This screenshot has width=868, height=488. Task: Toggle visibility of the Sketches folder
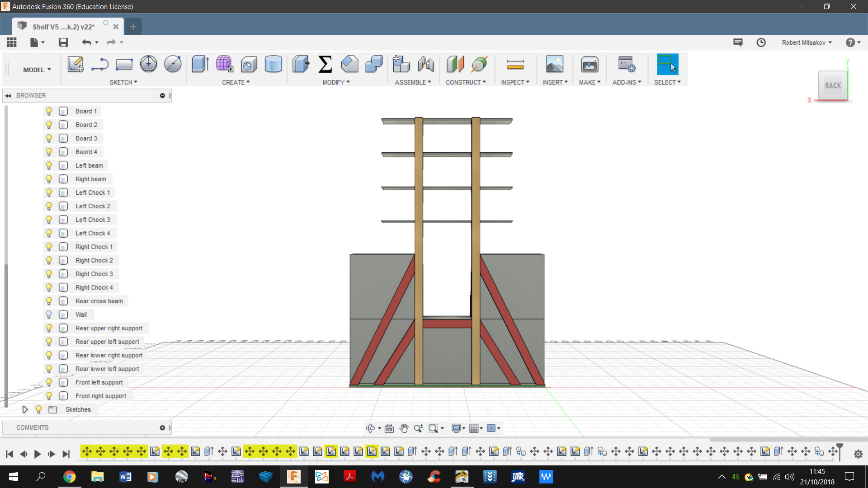tap(39, 409)
